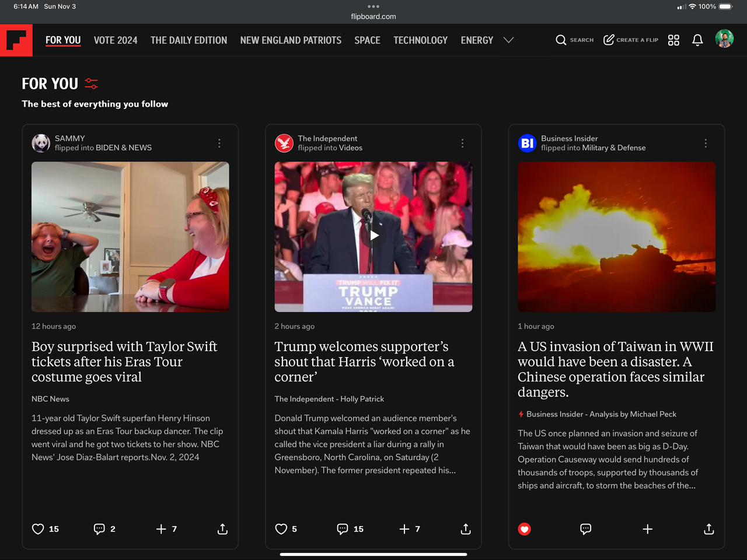Open the Videos magazine link
The width and height of the screenshot is (747, 560).
click(351, 148)
